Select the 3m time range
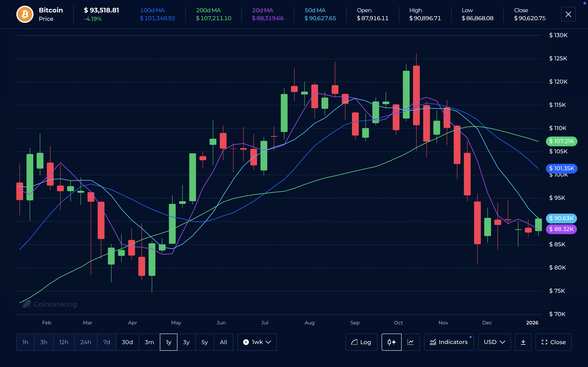 coord(149,342)
